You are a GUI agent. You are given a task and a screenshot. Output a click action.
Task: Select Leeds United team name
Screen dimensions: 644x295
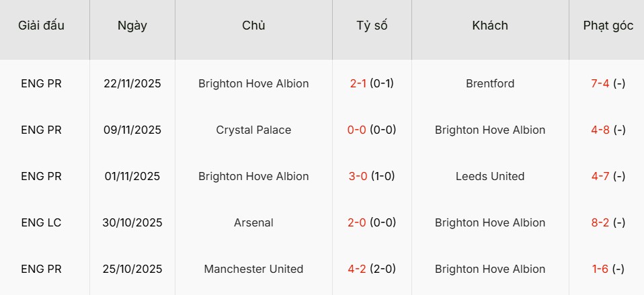[x=490, y=177]
